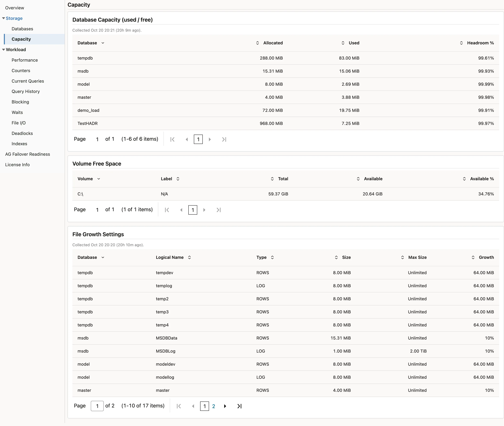Sort Volume Free Space by Label
The height and width of the screenshot is (426, 504).
[178, 179]
